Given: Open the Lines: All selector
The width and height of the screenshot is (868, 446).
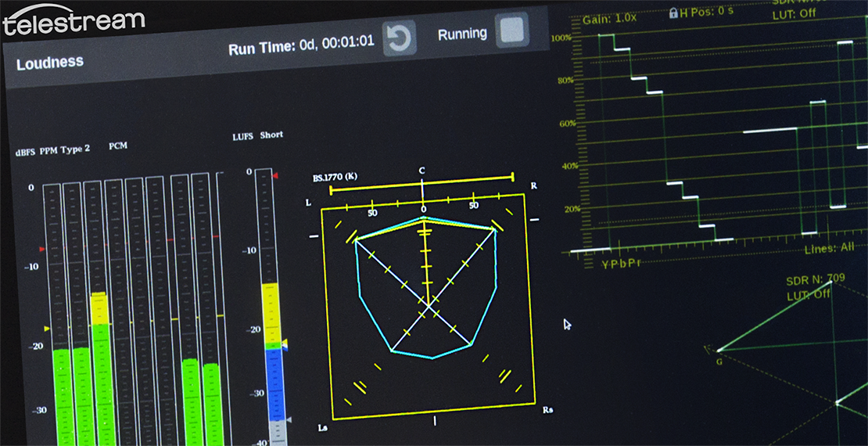Looking at the screenshot, I should coord(829,248).
